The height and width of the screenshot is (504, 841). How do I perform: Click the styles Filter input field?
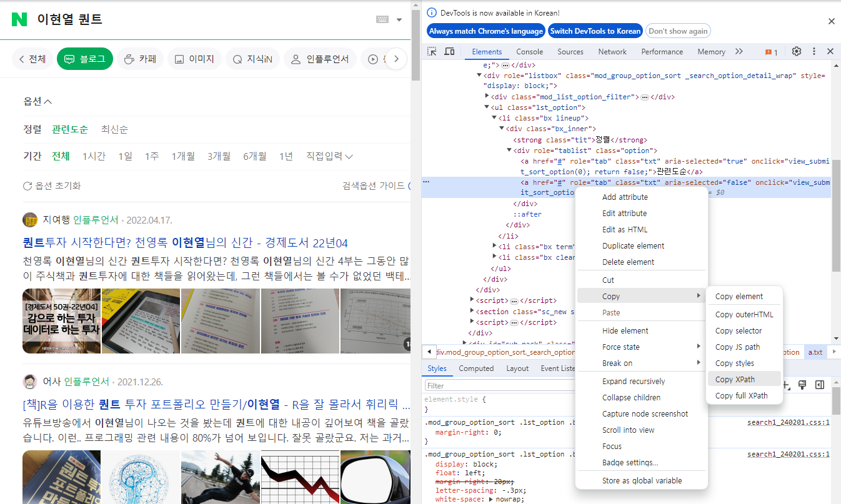[x=499, y=386]
